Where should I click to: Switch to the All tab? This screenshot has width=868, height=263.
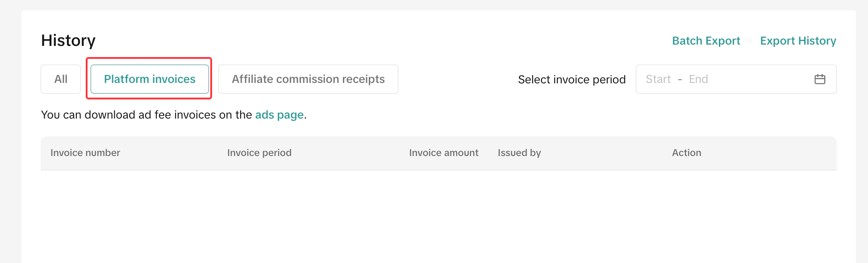click(x=61, y=79)
